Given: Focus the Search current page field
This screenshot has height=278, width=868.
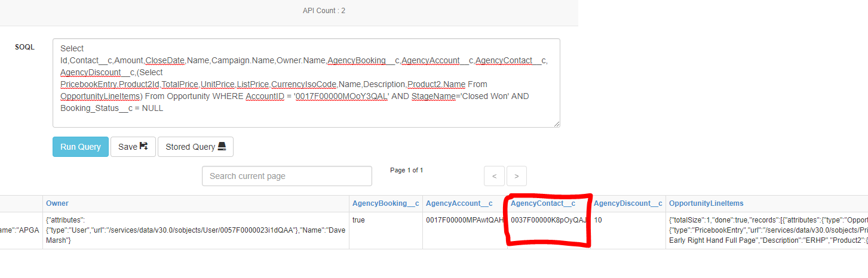Looking at the screenshot, I should 287,176.
